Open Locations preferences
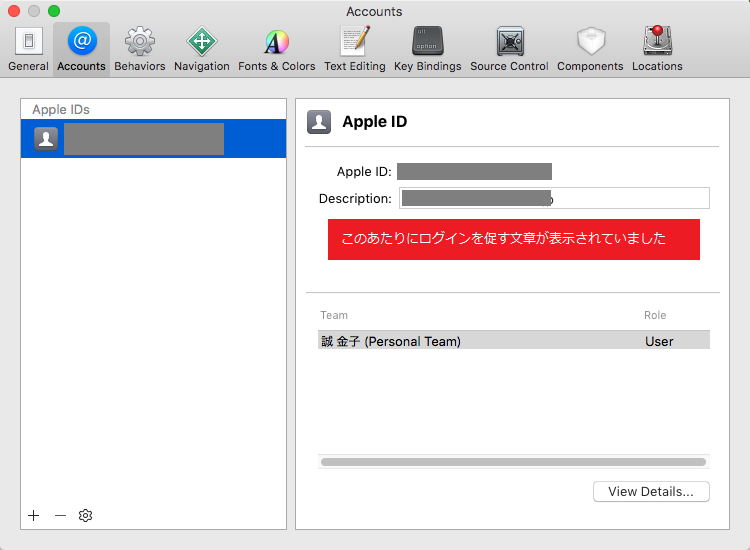This screenshot has height=550, width=750. [657, 49]
